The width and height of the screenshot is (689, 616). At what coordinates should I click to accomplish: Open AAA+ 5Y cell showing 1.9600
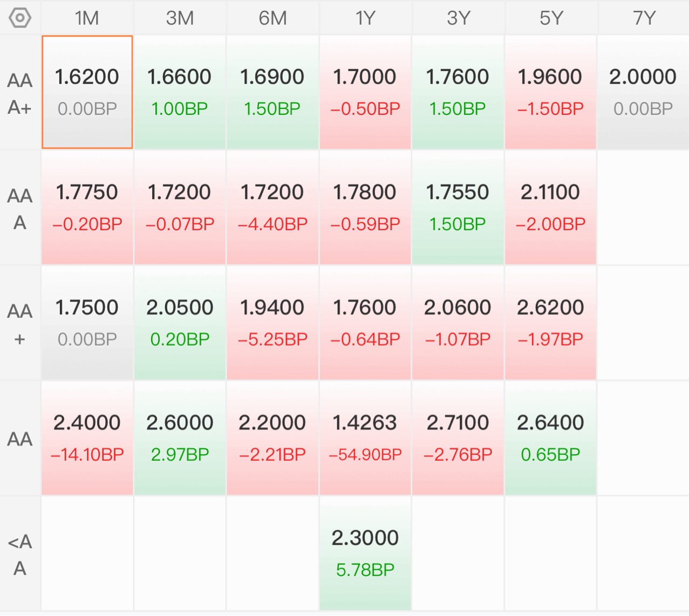pos(550,92)
